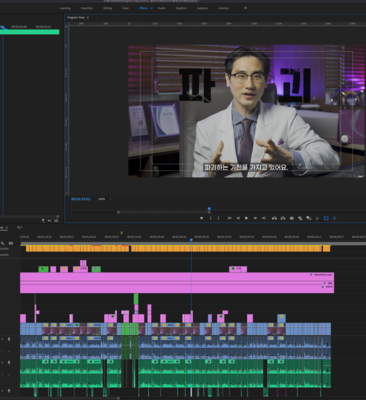
Task: Open the timeline sequence tab menu
Action: tap(7, 228)
